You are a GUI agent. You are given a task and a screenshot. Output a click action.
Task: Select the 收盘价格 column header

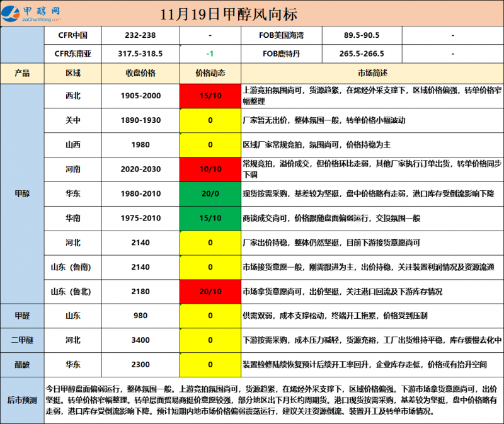(140, 73)
